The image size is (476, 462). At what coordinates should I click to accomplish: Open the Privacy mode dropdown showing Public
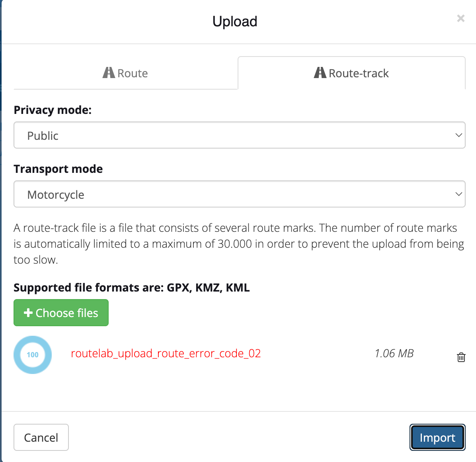[239, 135]
